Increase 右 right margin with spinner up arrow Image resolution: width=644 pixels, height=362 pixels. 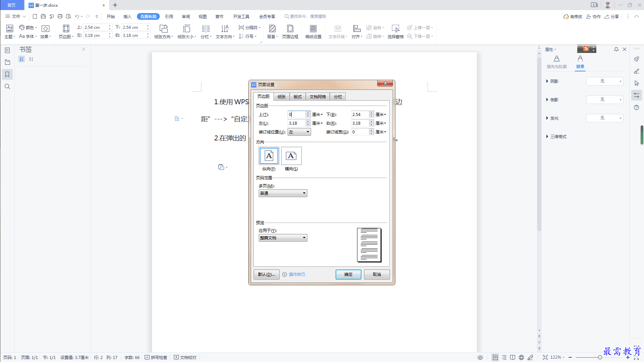click(x=371, y=122)
